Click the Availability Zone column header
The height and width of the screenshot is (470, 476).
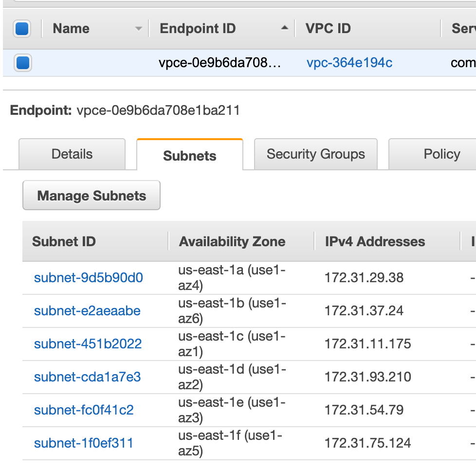click(x=232, y=241)
